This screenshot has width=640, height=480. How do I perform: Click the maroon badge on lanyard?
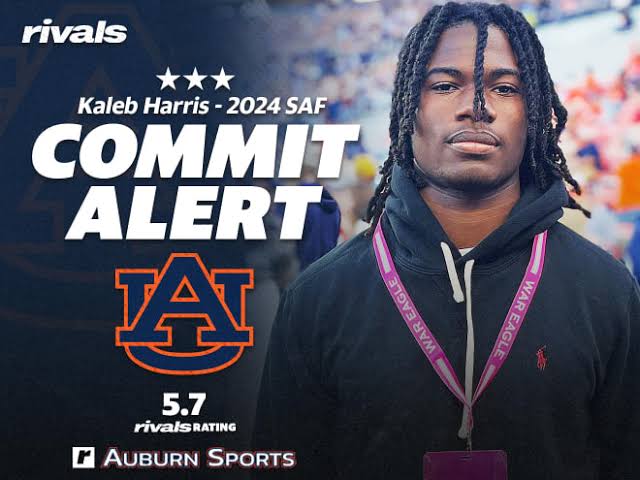click(465, 465)
